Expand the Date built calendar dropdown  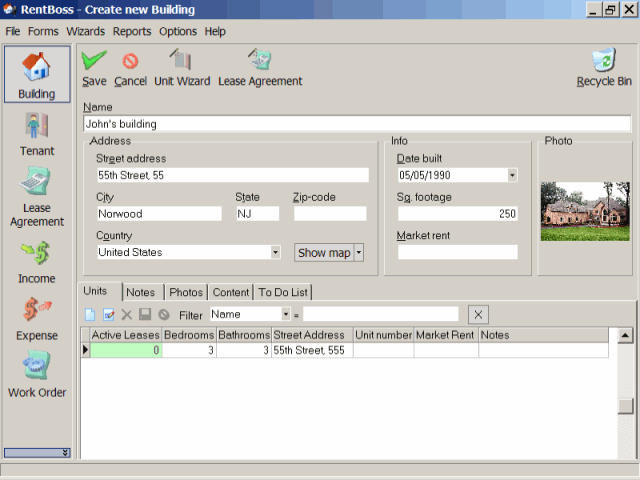click(x=512, y=176)
